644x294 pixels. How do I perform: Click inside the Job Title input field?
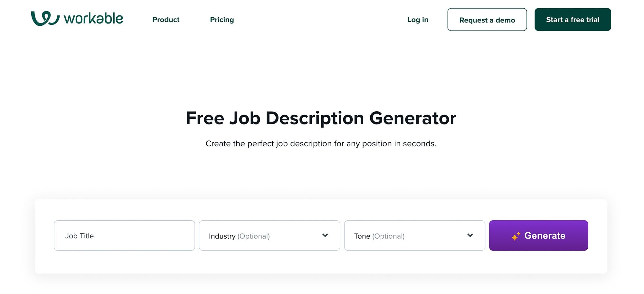click(x=124, y=235)
